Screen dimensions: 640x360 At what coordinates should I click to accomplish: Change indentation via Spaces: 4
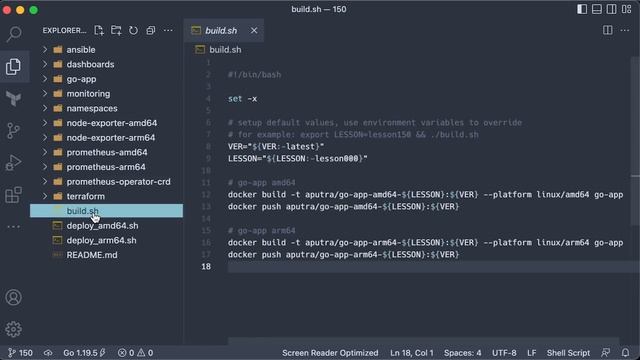(x=462, y=353)
